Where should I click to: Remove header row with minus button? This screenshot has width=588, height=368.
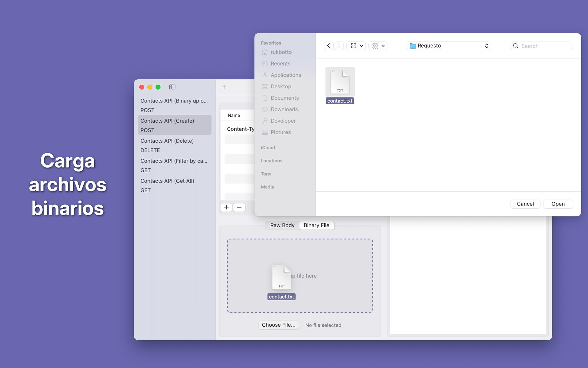(x=239, y=207)
